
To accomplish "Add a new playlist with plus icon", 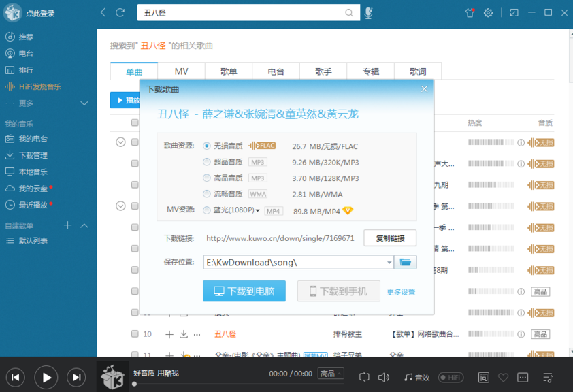I will coord(67,225).
